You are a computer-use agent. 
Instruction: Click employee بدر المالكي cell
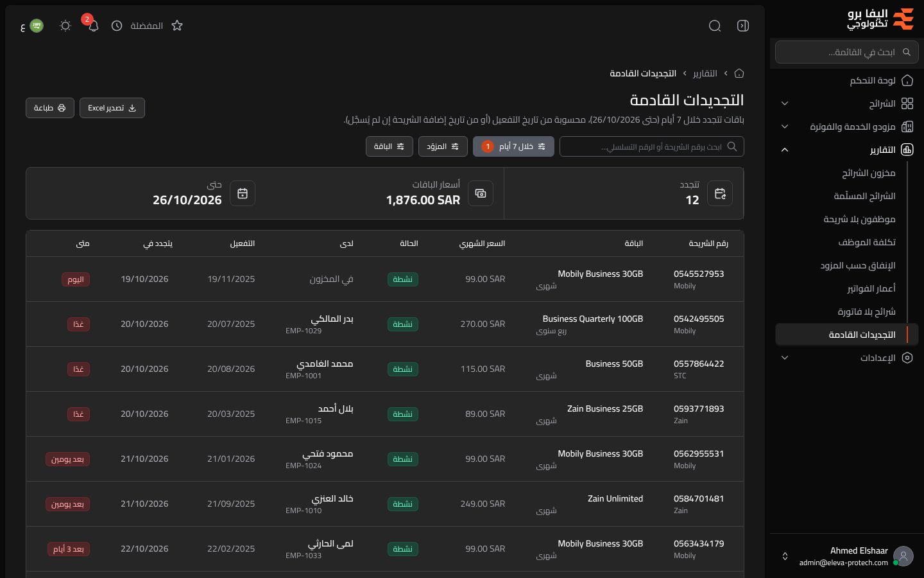coord(320,324)
